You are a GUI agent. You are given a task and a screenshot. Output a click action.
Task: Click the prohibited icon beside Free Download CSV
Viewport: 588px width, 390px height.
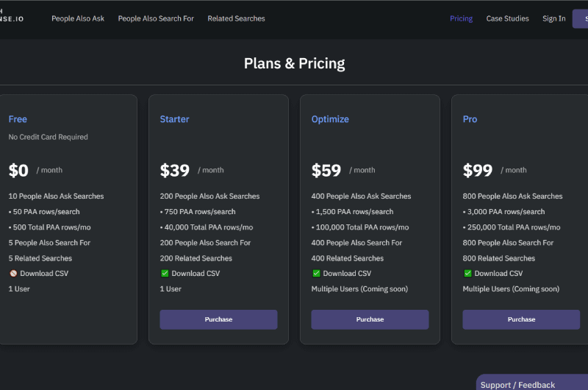click(13, 273)
